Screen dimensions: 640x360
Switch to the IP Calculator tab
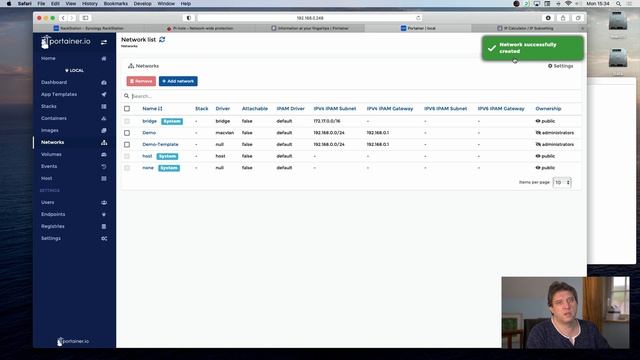click(525, 28)
